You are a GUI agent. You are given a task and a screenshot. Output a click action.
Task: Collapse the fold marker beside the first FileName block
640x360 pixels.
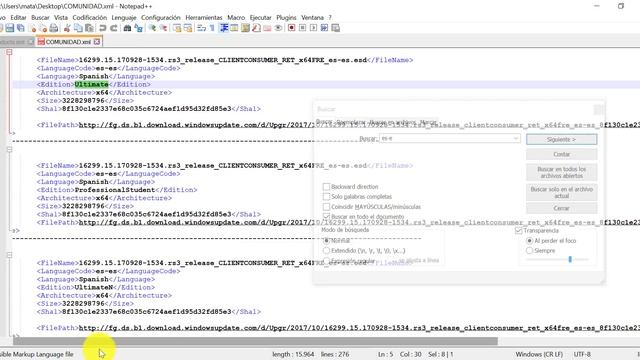pyautogui.click(x=9, y=52)
